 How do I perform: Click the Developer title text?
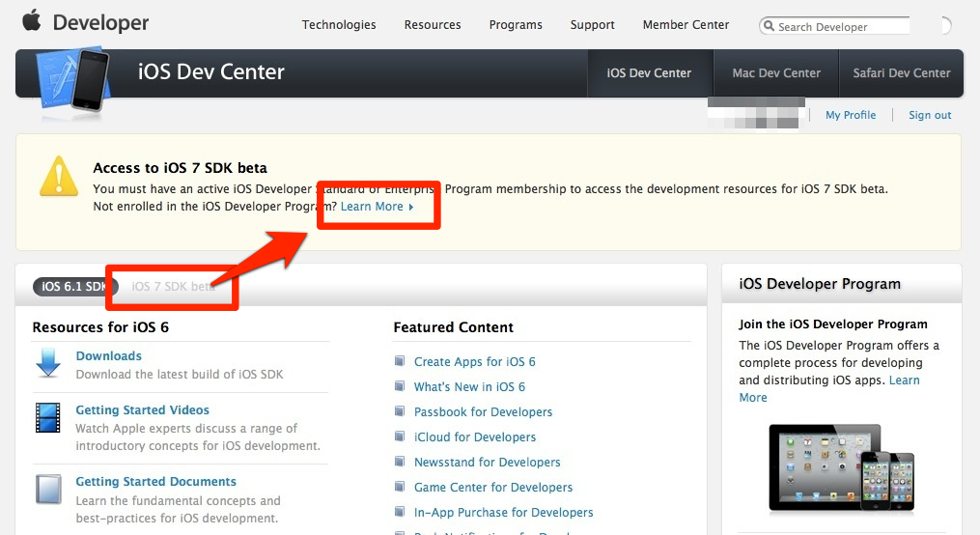(100, 22)
